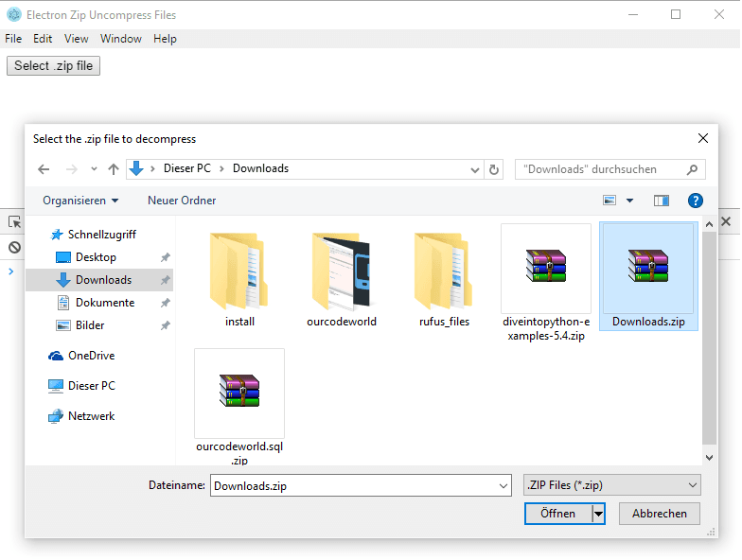This screenshot has height=560, width=742.
Task: Open the Edit menu
Action: [43, 39]
